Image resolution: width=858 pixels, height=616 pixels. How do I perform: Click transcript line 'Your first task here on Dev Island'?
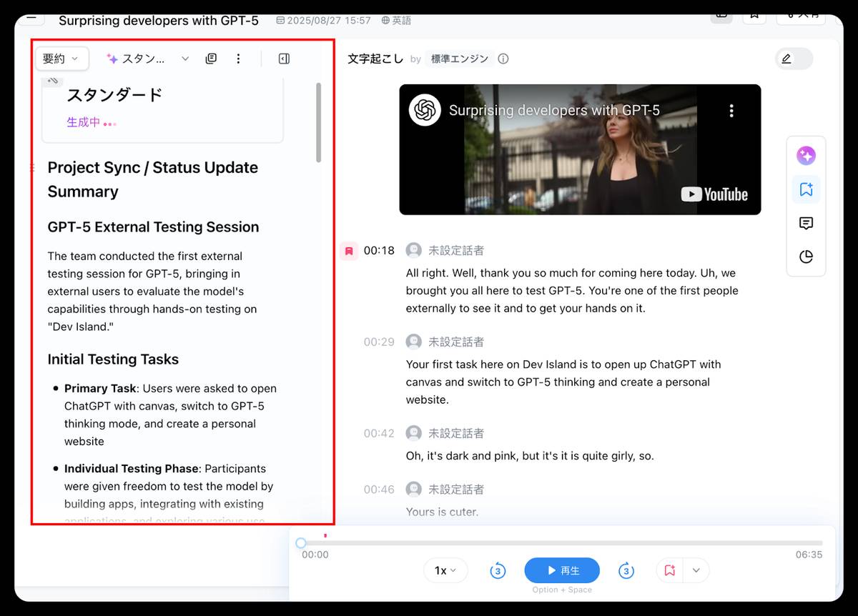(x=563, y=382)
